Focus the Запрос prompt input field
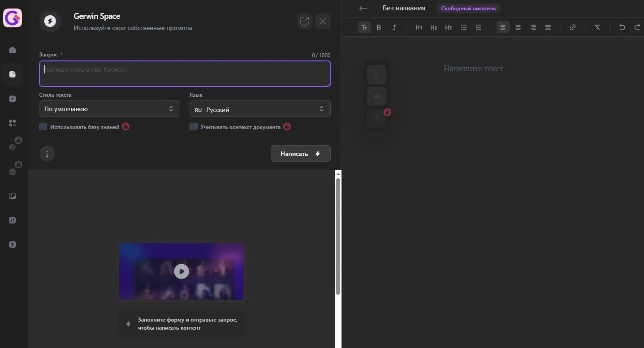644x348 pixels. (x=185, y=73)
